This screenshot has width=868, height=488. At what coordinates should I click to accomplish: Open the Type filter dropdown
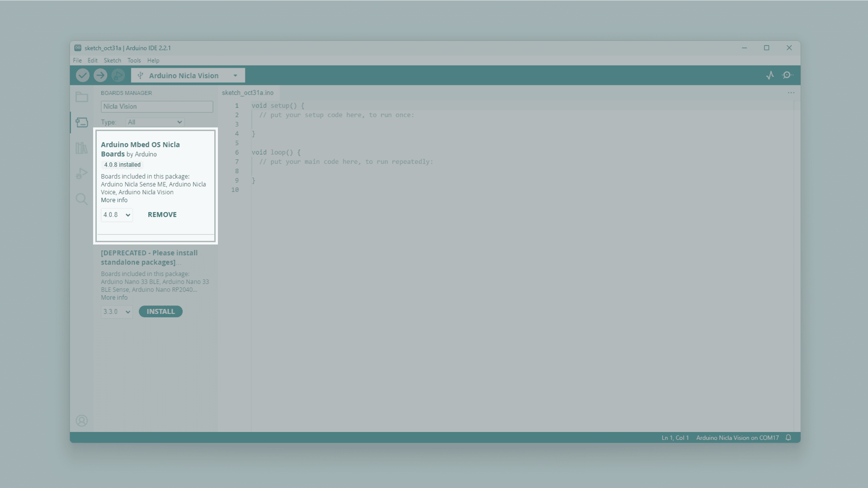pos(155,122)
